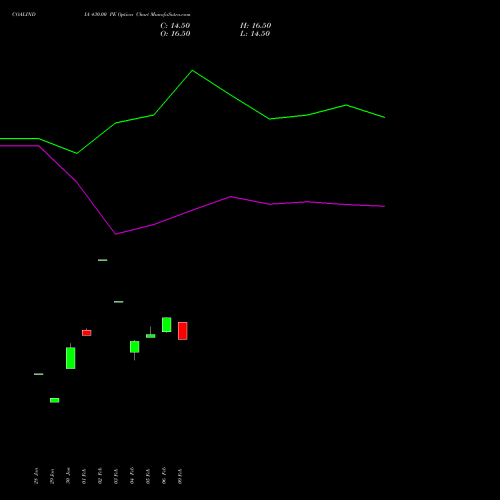The width and height of the screenshot is (500, 500).
Task: Select the low value 'L: 14.50'
Action: (x=255, y=34)
